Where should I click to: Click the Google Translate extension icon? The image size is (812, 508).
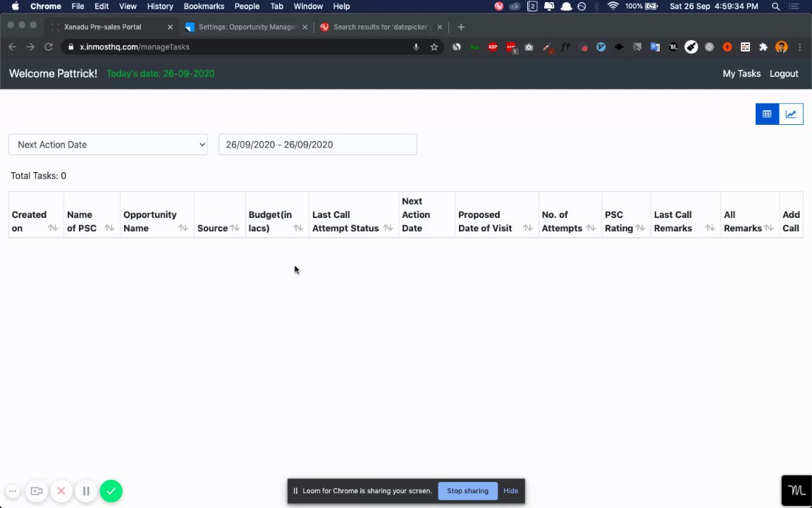(655, 47)
